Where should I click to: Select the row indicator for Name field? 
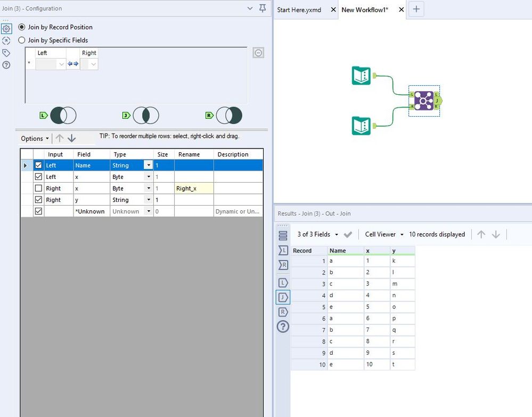tap(27, 165)
